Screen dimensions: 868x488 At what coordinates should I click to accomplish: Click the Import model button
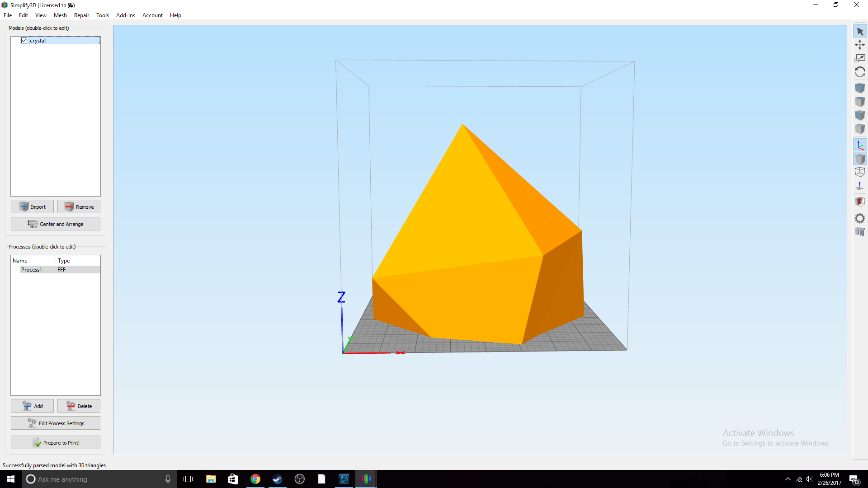(x=32, y=207)
